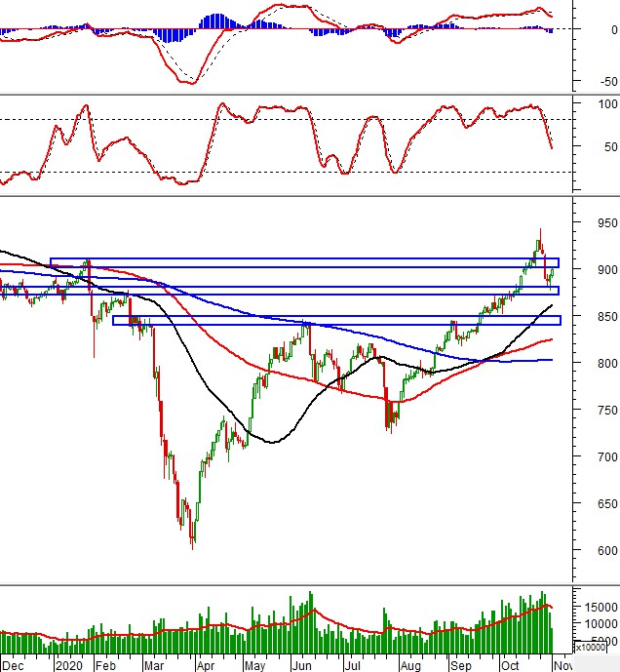This screenshot has width=620, height=672.
Task: Click the tallest volume bar in June
Action: [311, 610]
